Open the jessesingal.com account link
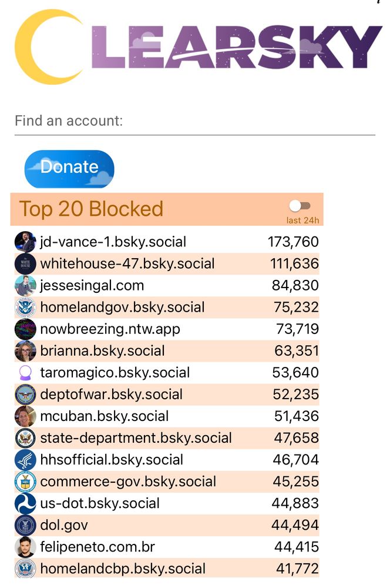The width and height of the screenshot is (390, 588). coord(92,286)
